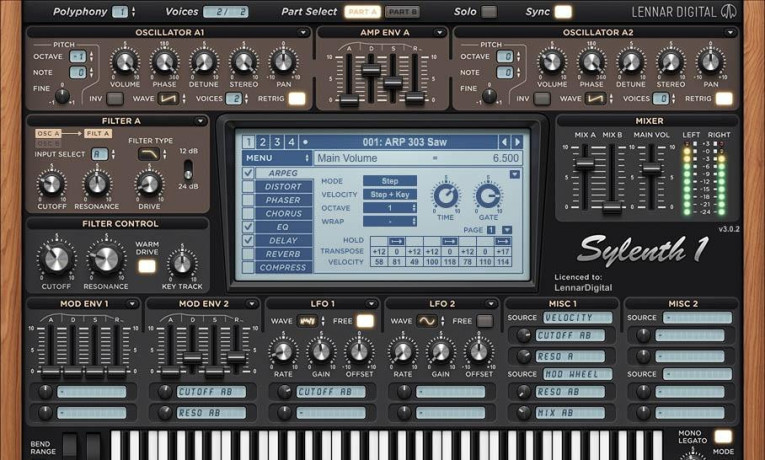Click the Oscillator A1 Phase knob

[164, 62]
